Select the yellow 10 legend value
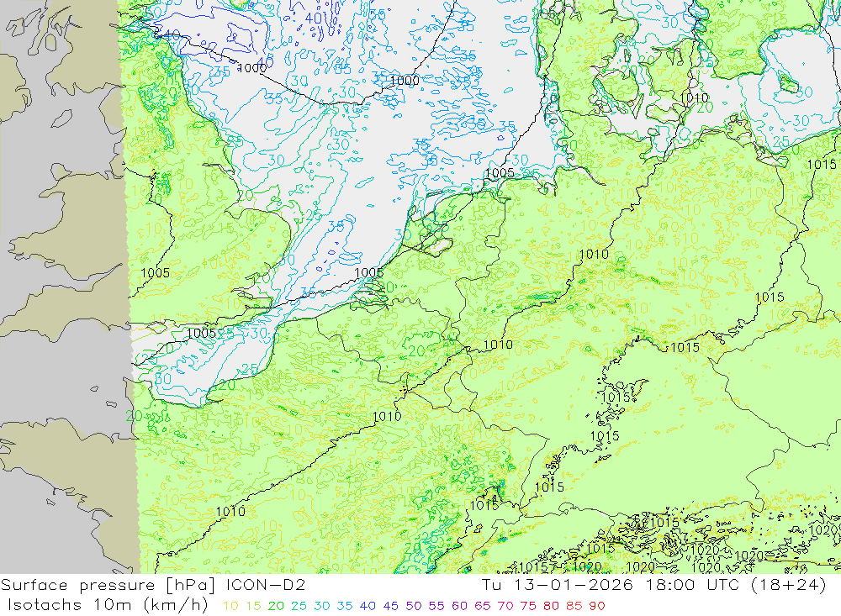 (x=230, y=606)
